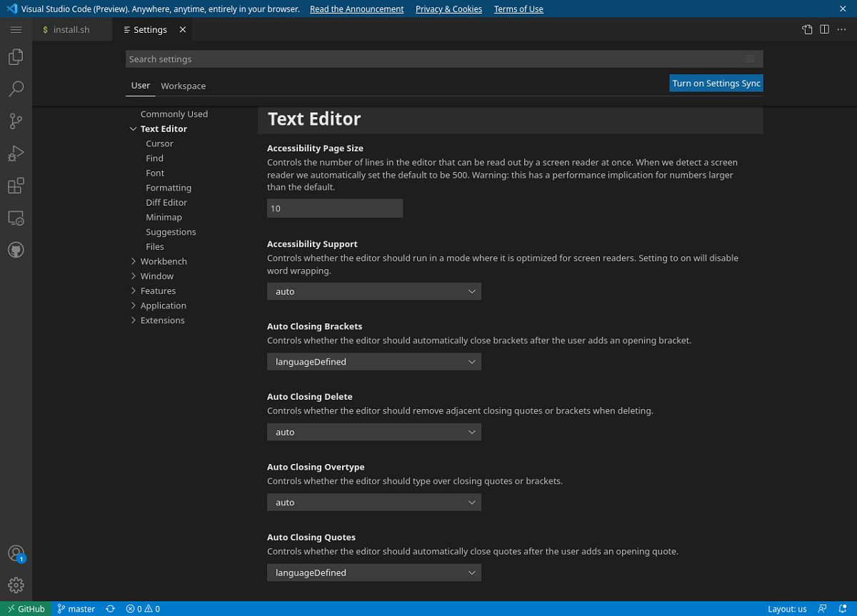Open the Explorer view in activity bar
Screen dimensions: 857x616
(x=16, y=57)
